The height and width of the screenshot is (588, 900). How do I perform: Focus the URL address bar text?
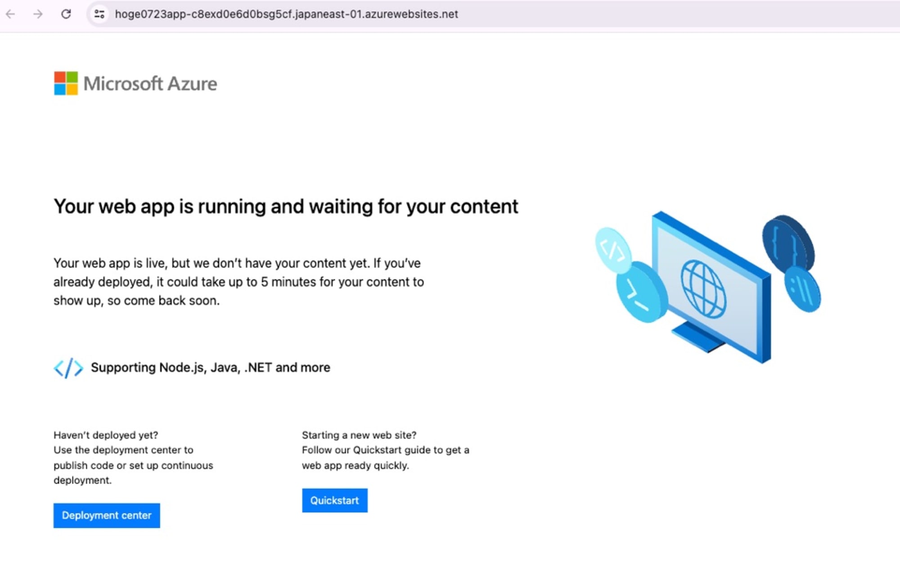pyautogui.click(x=287, y=14)
